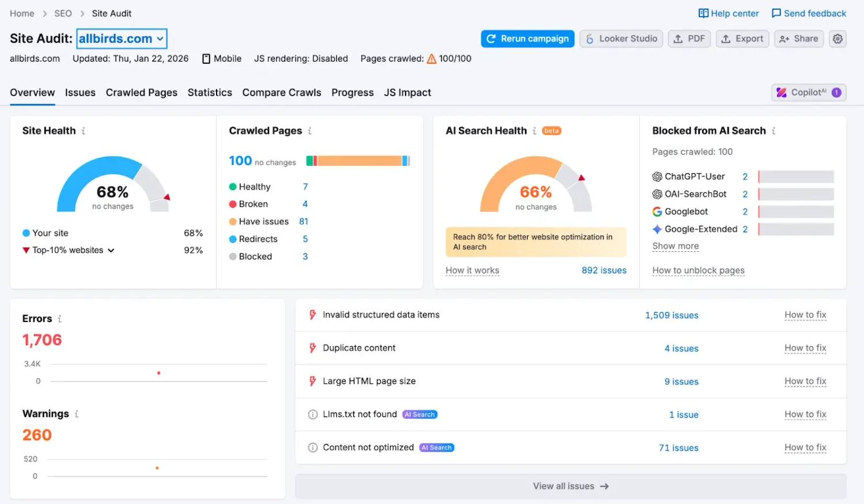Open the allbirds.com project selector
The image size is (864, 504).
coord(121,39)
